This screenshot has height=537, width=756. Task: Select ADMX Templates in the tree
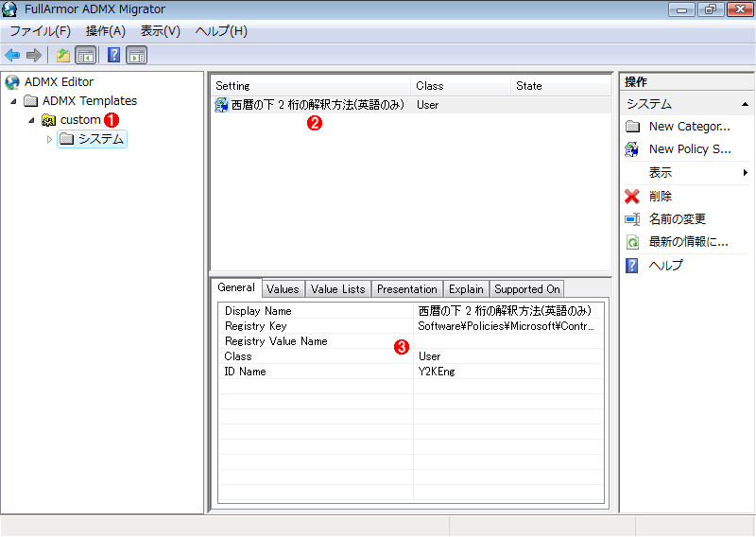pyautogui.click(x=90, y=101)
